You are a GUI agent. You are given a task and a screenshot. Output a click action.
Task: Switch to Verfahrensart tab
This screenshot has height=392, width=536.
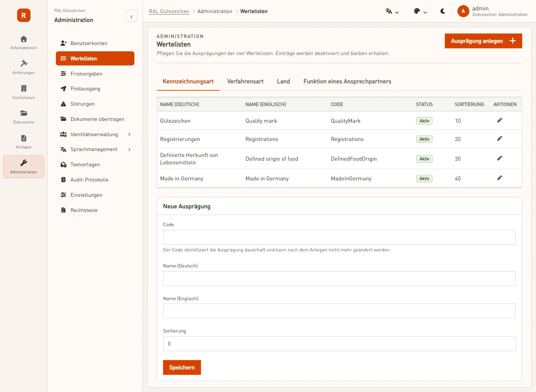pos(245,81)
